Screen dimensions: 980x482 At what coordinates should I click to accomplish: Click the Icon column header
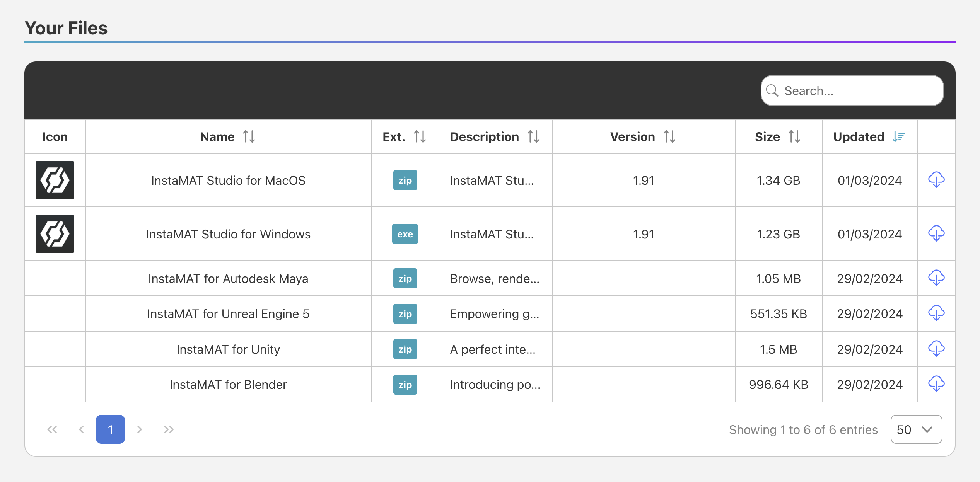coord(55,137)
